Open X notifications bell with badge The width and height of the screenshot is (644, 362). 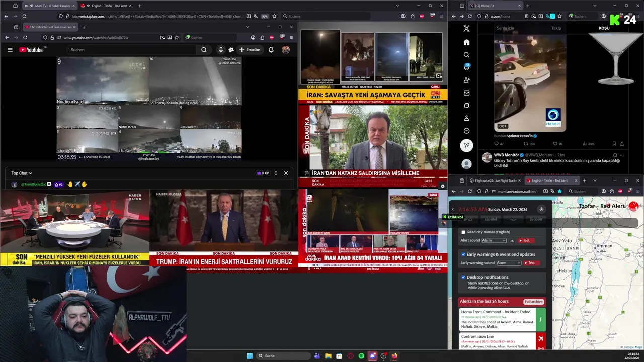point(466,67)
